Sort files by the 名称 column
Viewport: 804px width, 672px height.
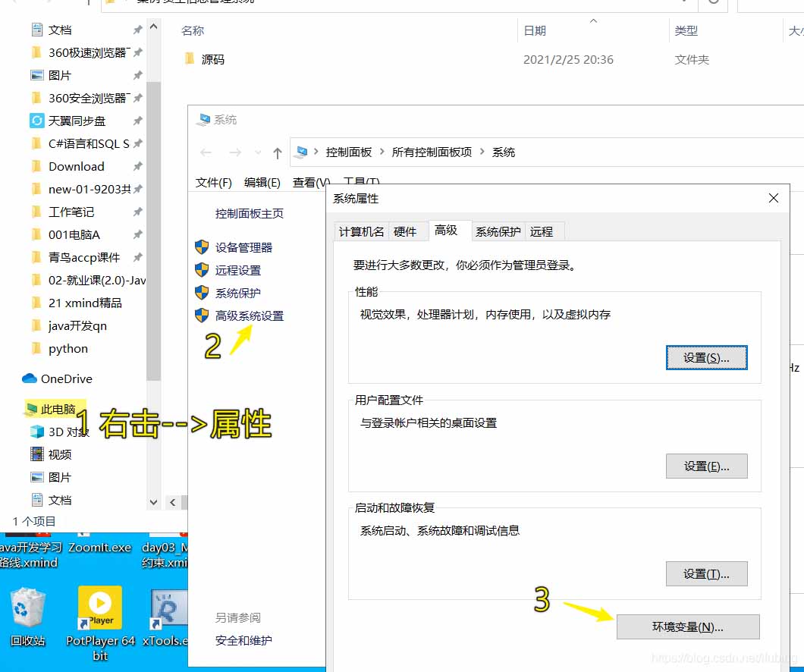click(193, 31)
